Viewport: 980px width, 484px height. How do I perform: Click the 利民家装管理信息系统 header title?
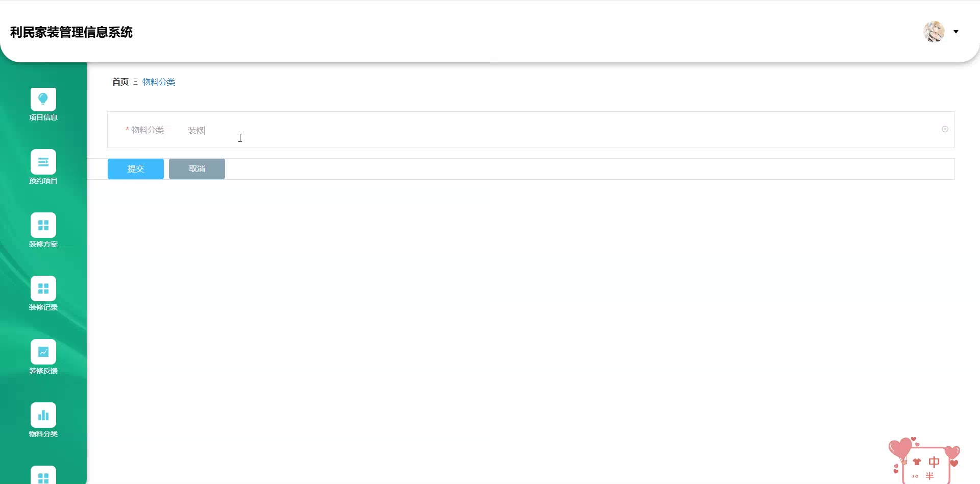[x=71, y=32]
